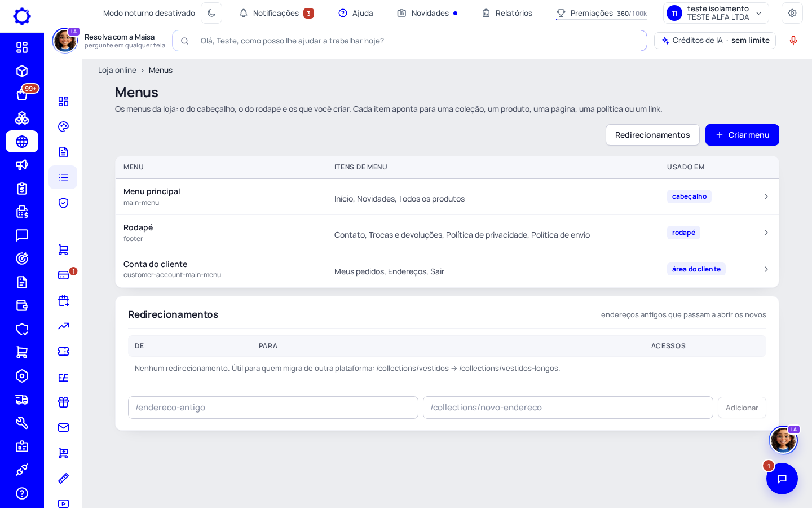Image resolution: width=812 pixels, height=508 pixels.
Task: Click the ticket coupon icon in the secondary sidebar
Action: [63, 351]
